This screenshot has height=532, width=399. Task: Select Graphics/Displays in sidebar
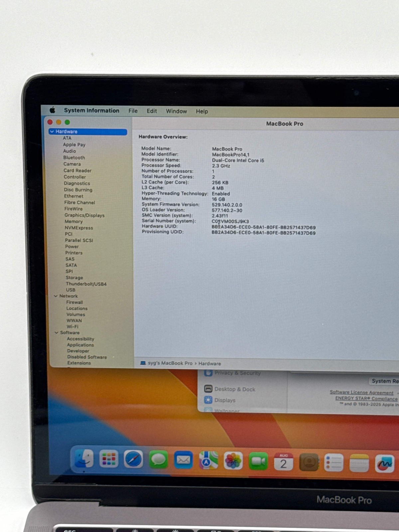[84, 215]
